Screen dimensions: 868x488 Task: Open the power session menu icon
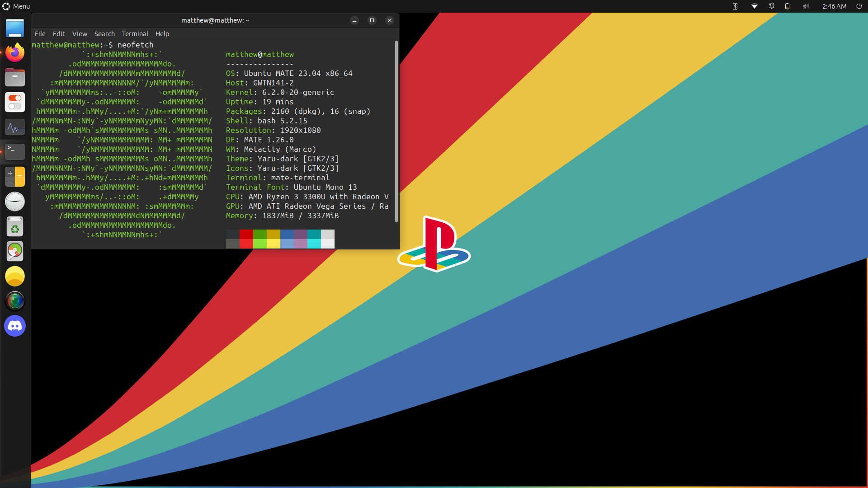[859, 6]
